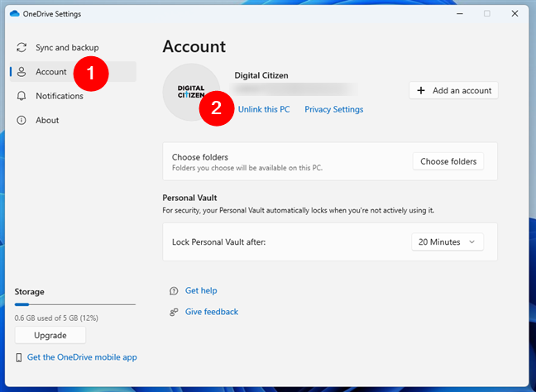Go to the Notifications section
The image size is (536, 392).
tap(73, 96)
